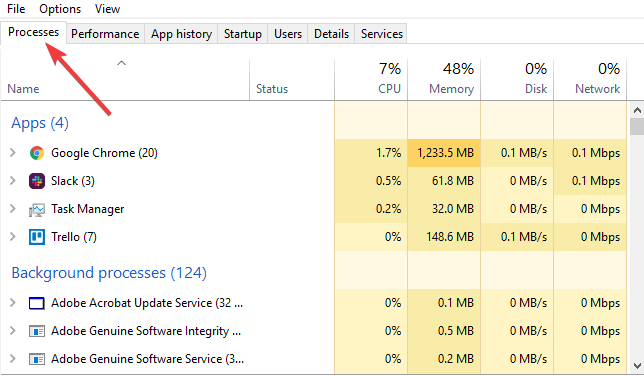
Task: Click the Slack app icon
Action: [x=37, y=181]
